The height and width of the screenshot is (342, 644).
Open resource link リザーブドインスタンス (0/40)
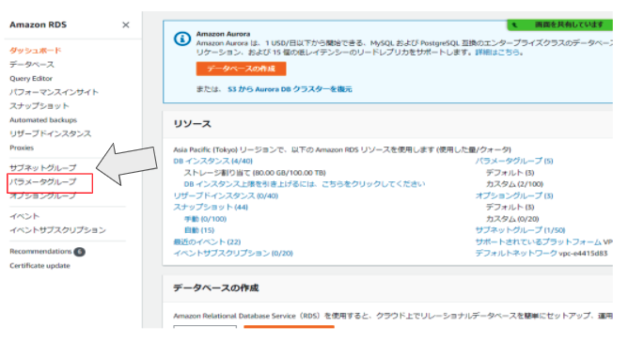pyautogui.click(x=226, y=195)
